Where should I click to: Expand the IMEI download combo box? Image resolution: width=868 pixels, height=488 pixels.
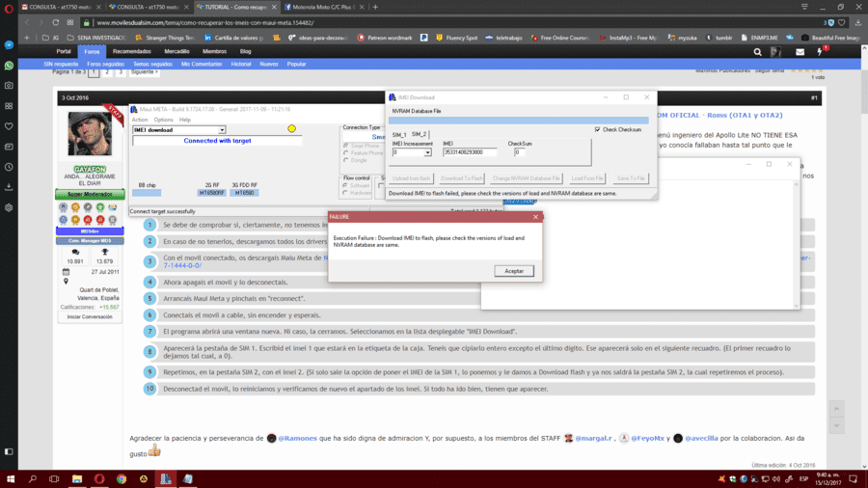click(222, 130)
